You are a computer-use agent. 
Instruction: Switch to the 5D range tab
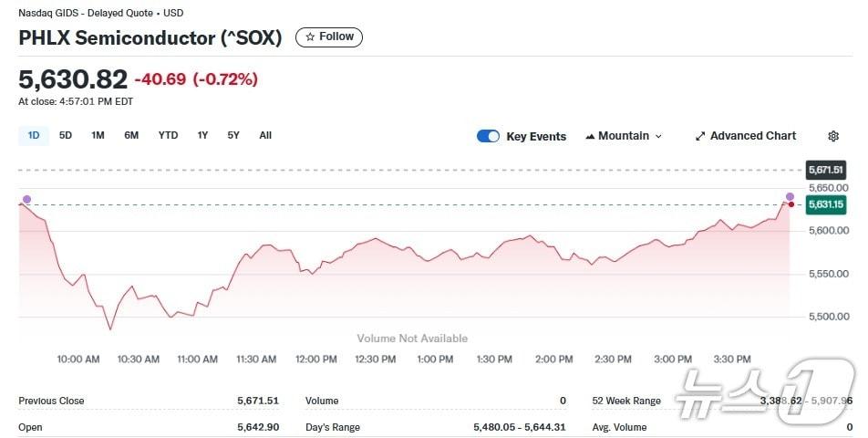(x=66, y=136)
